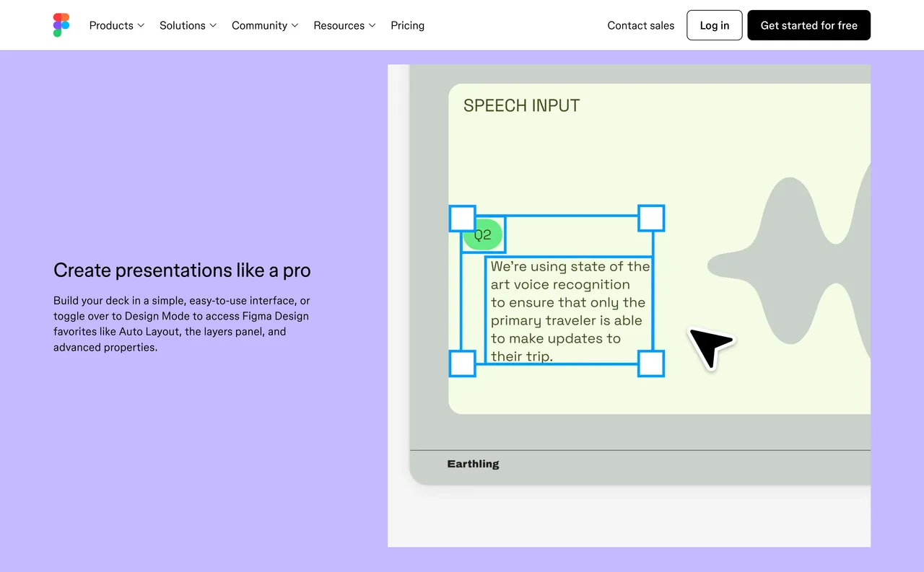Select the voice recognition text block
Viewport: 924px width, 572px height.
click(x=570, y=310)
